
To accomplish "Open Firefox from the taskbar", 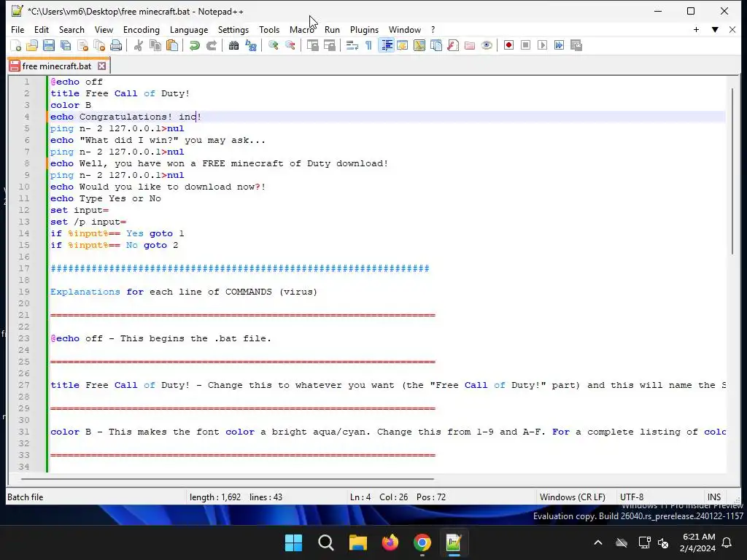I will [390, 542].
